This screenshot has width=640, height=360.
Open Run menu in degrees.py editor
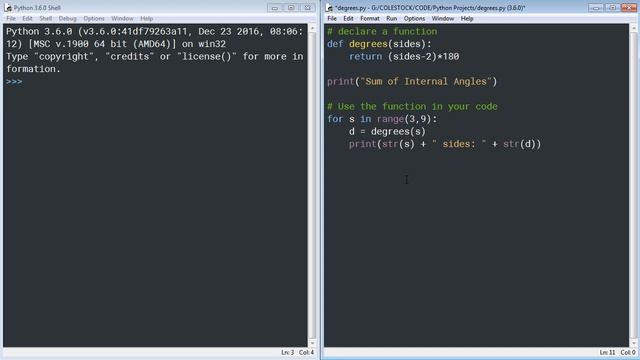tap(391, 18)
